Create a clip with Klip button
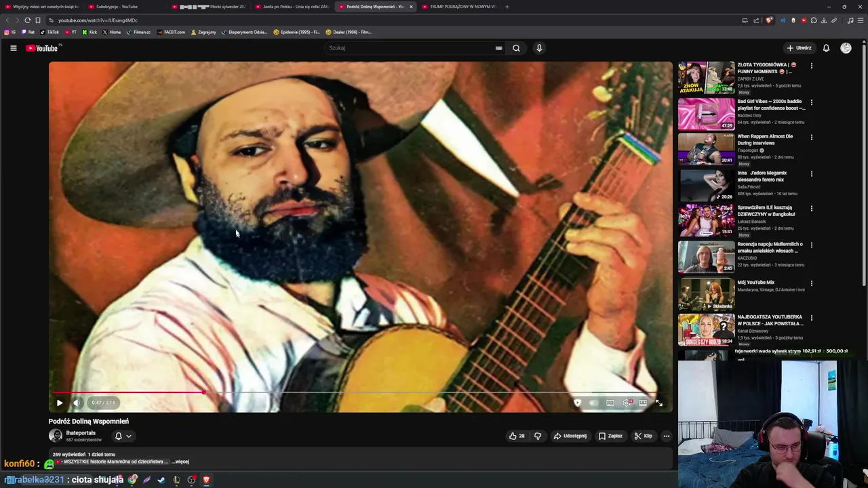The image size is (868, 488). (643, 436)
